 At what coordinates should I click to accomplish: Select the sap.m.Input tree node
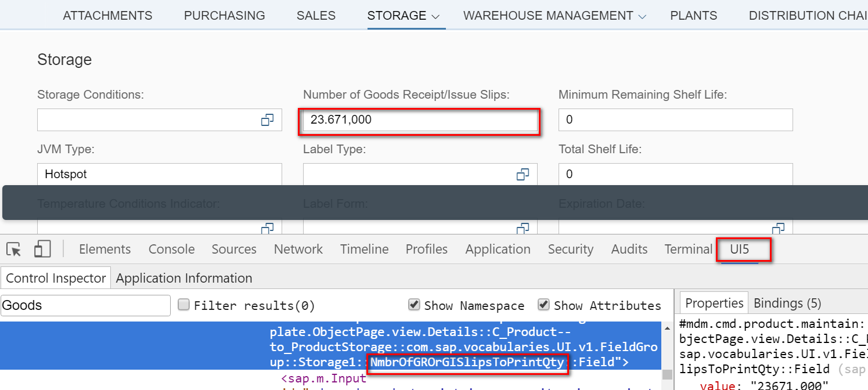324,379
